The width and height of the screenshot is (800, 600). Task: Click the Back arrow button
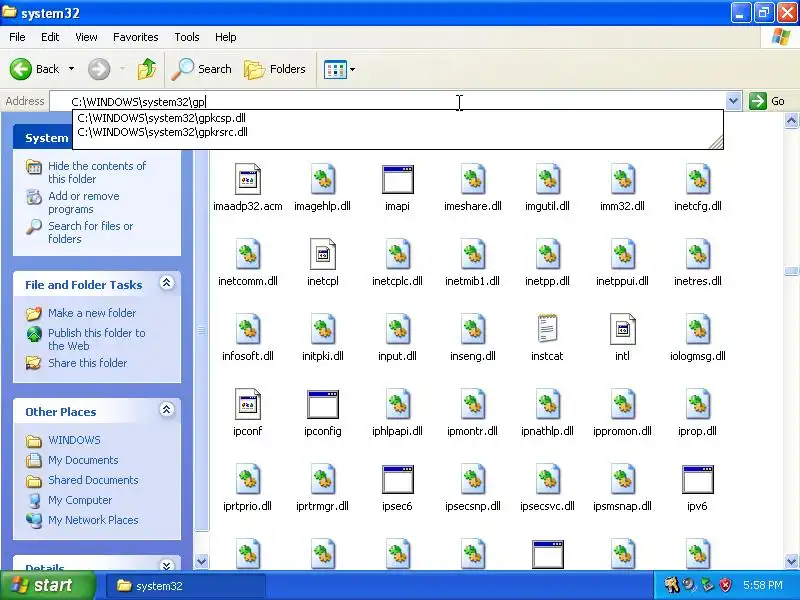(x=34, y=69)
